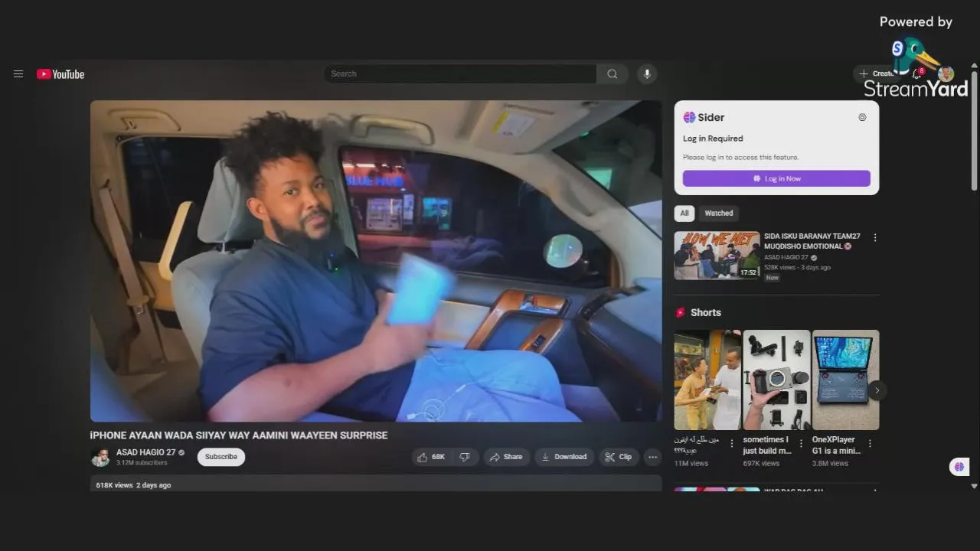This screenshot has height=551, width=980.
Task: Click the Shorts section heading
Action: coord(706,312)
